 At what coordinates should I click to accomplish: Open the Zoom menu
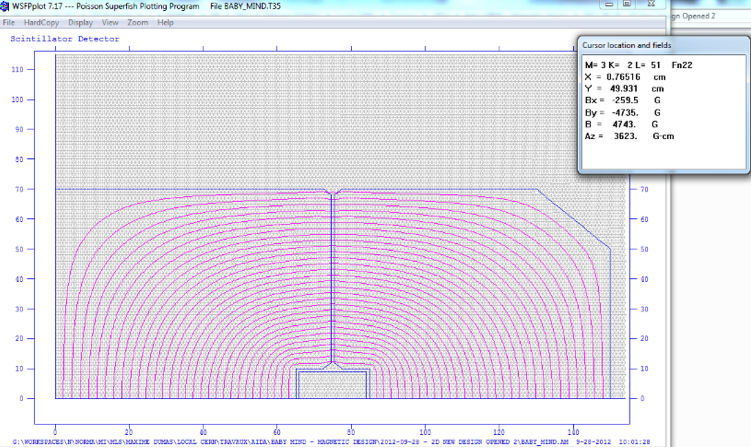click(138, 22)
